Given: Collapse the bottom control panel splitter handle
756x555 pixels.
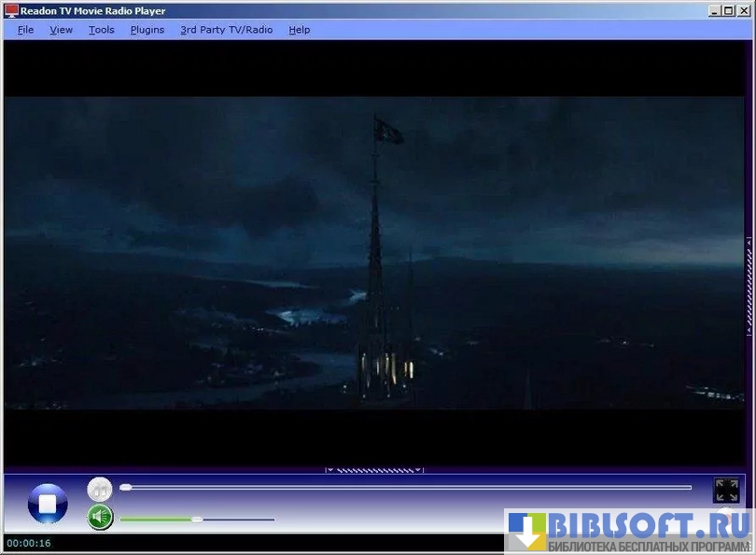Looking at the screenshot, I should click(x=373, y=469).
